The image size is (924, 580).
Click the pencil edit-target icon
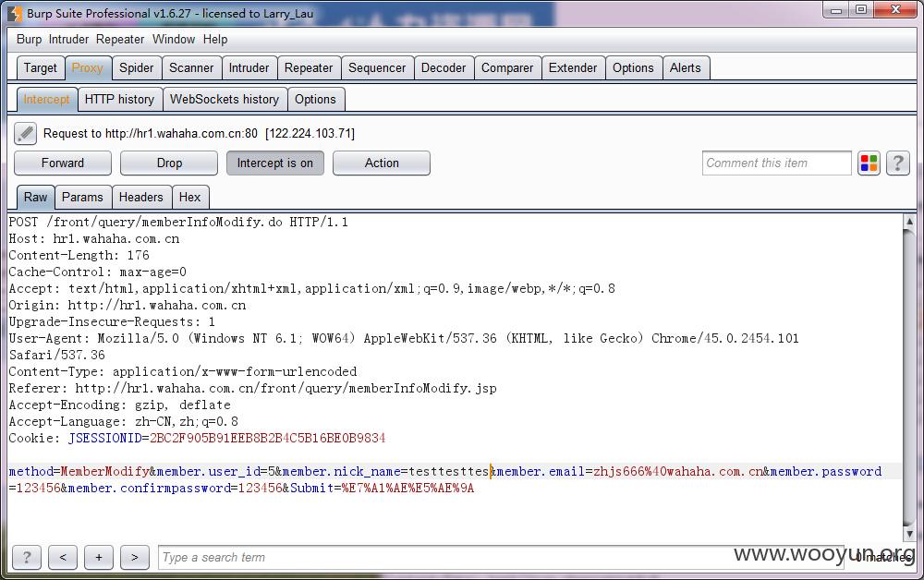pyautogui.click(x=25, y=133)
